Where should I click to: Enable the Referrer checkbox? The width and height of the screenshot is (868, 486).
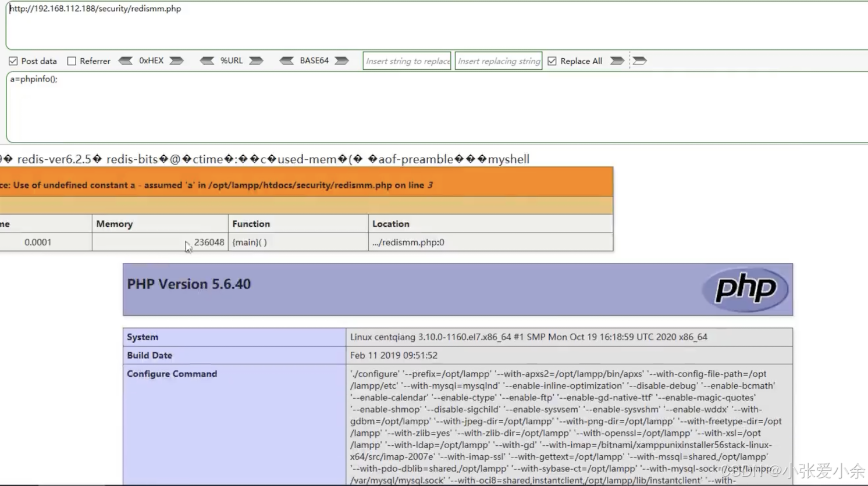pos(72,61)
